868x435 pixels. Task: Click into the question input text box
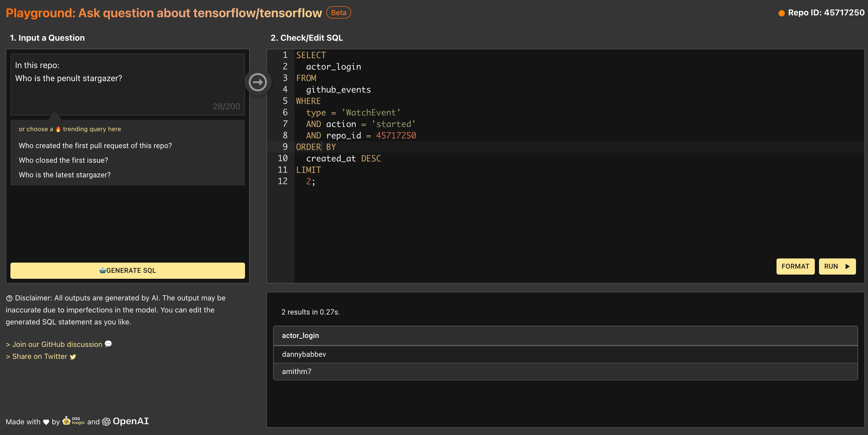(x=127, y=84)
